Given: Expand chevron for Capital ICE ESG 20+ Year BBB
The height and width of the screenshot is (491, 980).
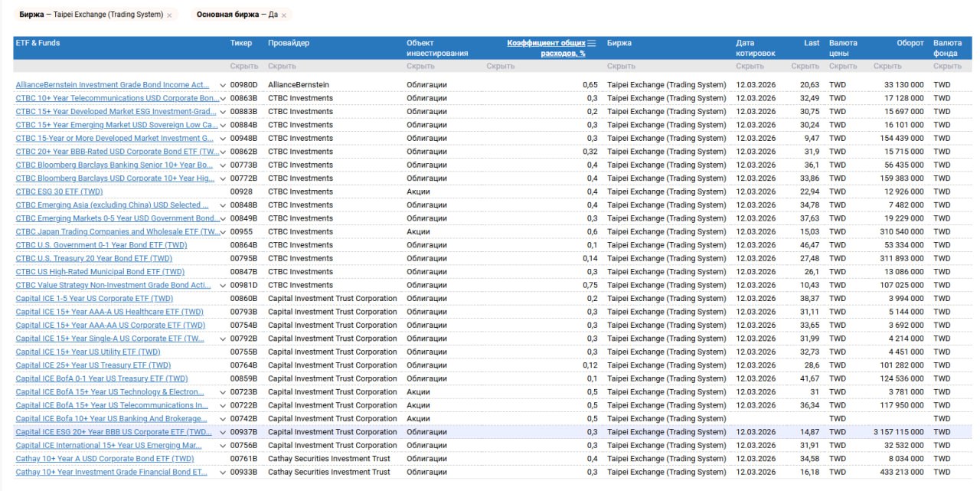Looking at the screenshot, I should (223, 432).
